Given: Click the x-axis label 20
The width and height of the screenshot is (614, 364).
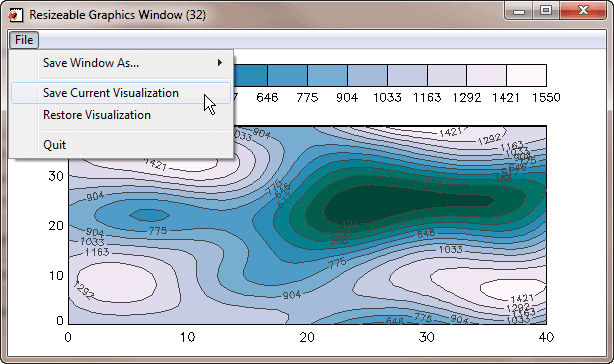Looking at the screenshot, I should click(x=307, y=337).
